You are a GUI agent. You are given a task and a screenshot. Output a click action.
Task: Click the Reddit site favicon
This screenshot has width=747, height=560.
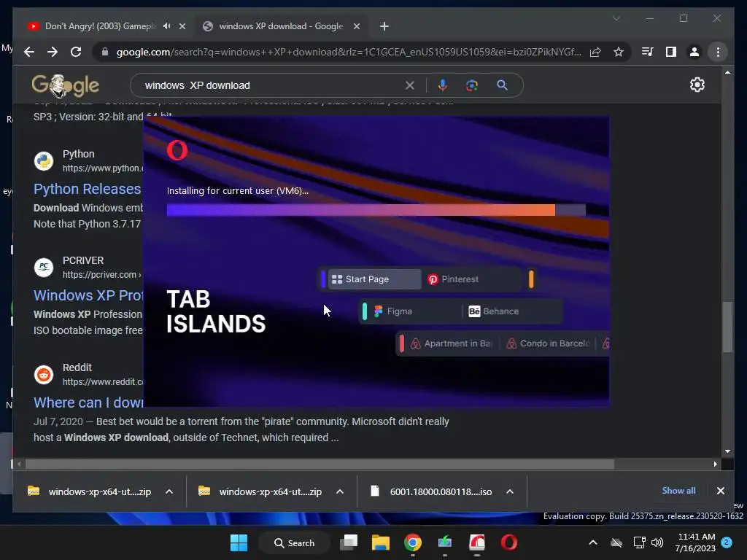[43, 374]
